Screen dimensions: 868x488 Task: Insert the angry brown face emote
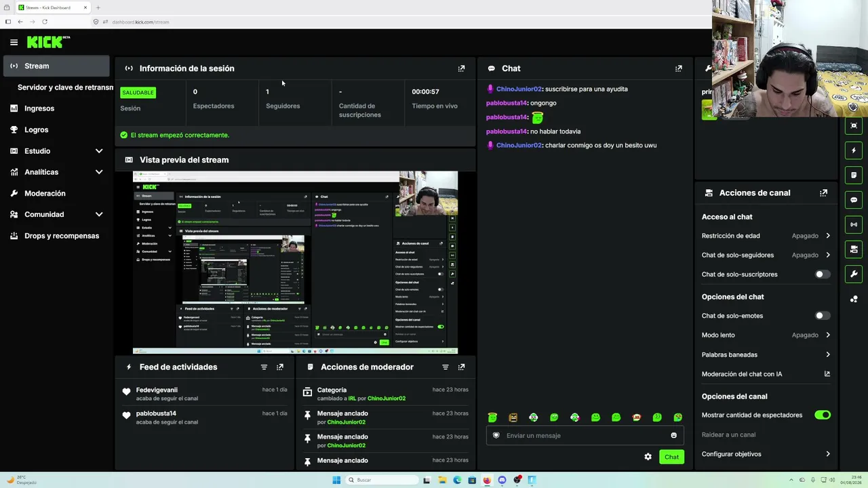pos(513,418)
